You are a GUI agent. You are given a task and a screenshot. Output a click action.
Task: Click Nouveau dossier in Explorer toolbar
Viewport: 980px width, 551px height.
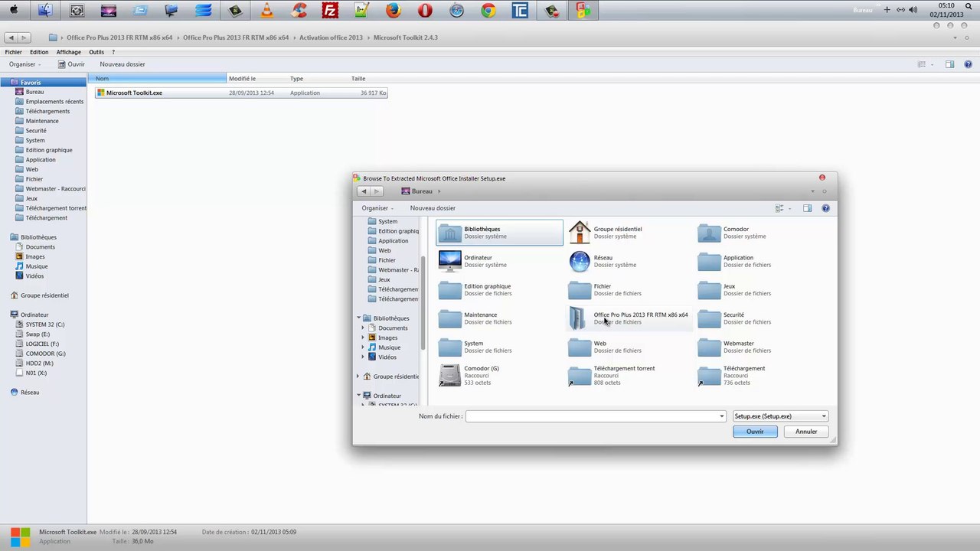click(x=122, y=64)
